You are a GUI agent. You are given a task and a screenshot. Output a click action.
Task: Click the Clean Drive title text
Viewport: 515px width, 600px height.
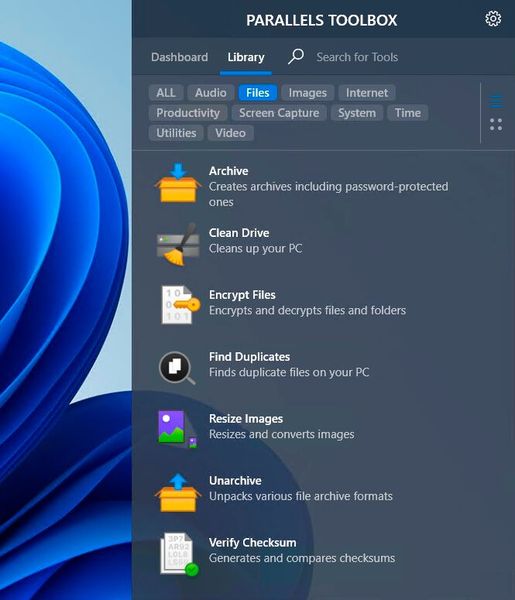[x=239, y=233]
